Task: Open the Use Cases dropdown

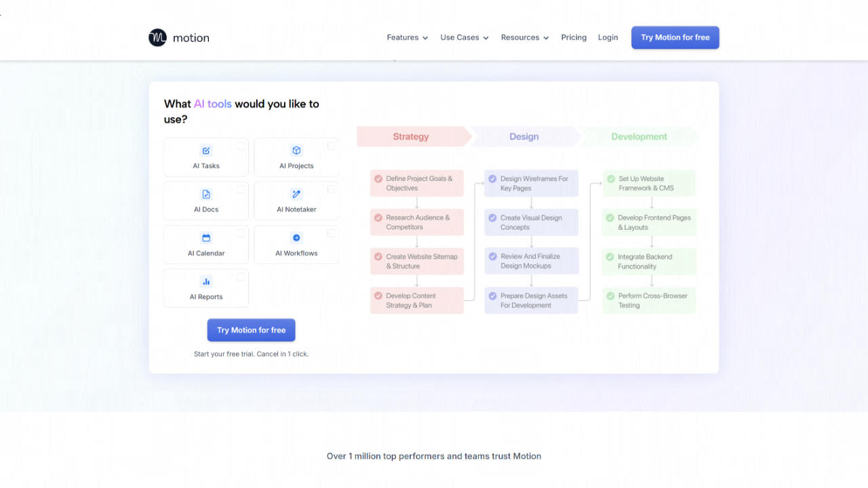Action: (x=464, y=38)
